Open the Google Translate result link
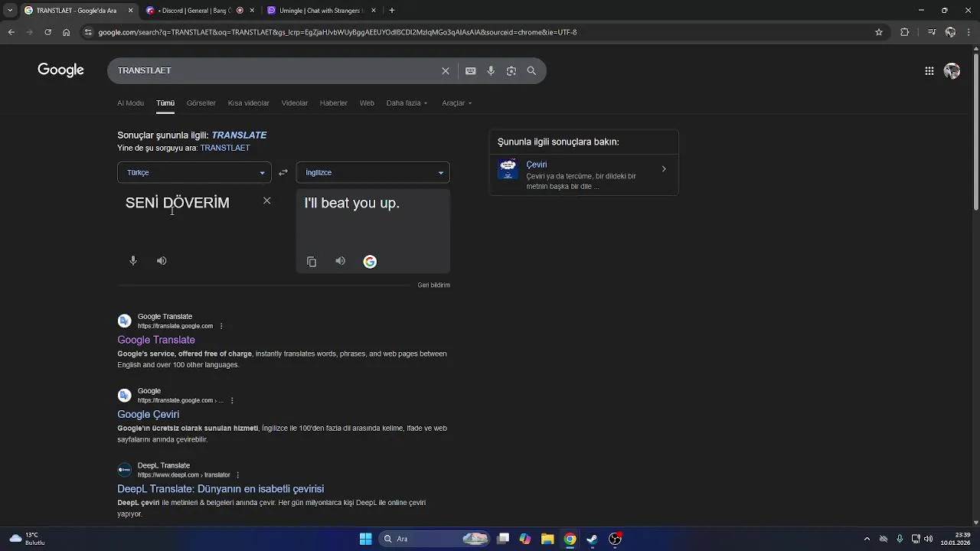The width and height of the screenshot is (980, 551). (156, 340)
